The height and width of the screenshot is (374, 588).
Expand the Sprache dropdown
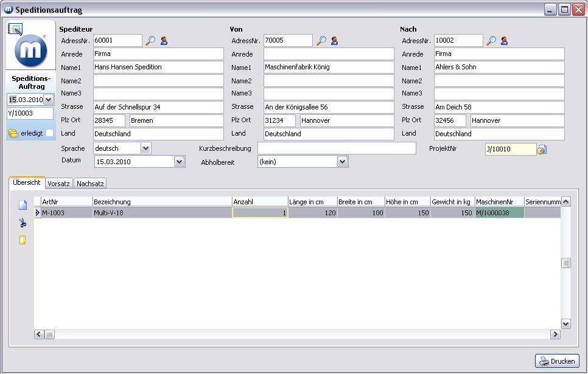[x=145, y=148]
